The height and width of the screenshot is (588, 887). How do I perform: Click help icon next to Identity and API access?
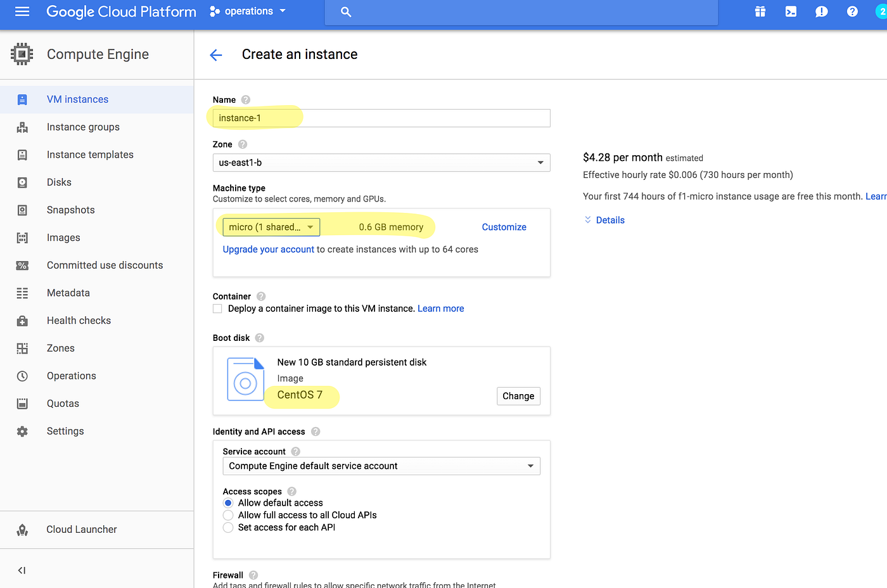316,431
